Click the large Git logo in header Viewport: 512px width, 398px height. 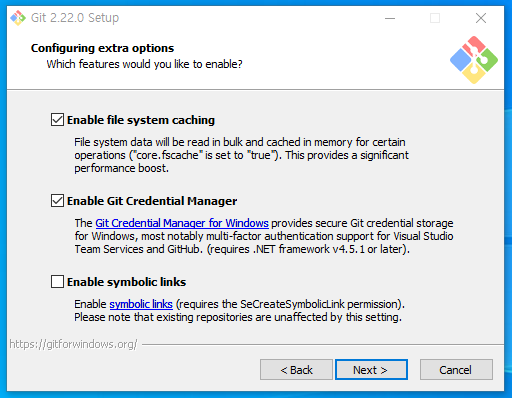pyautogui.click(x=474, y=60)
